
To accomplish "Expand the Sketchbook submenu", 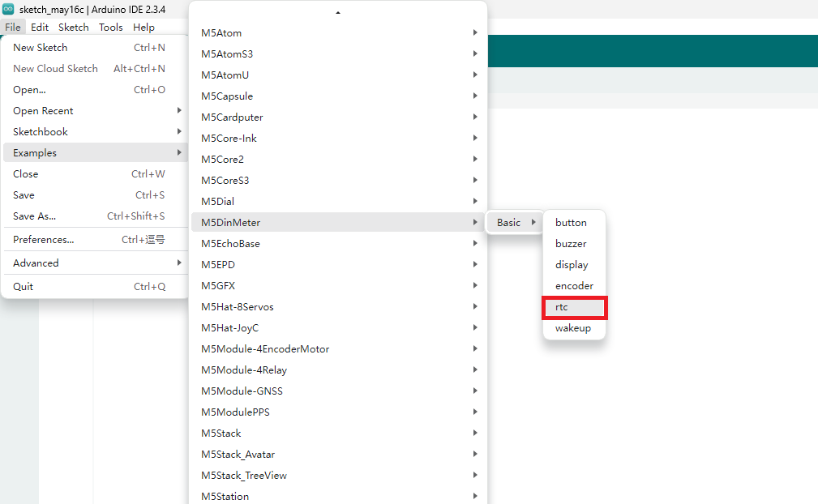I will [x=96, y=131].
